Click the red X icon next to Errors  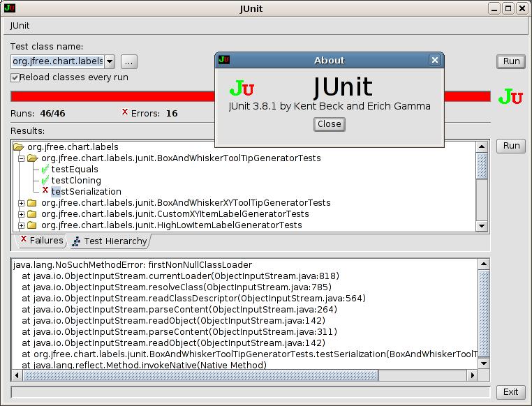click(x=125, y=112)
